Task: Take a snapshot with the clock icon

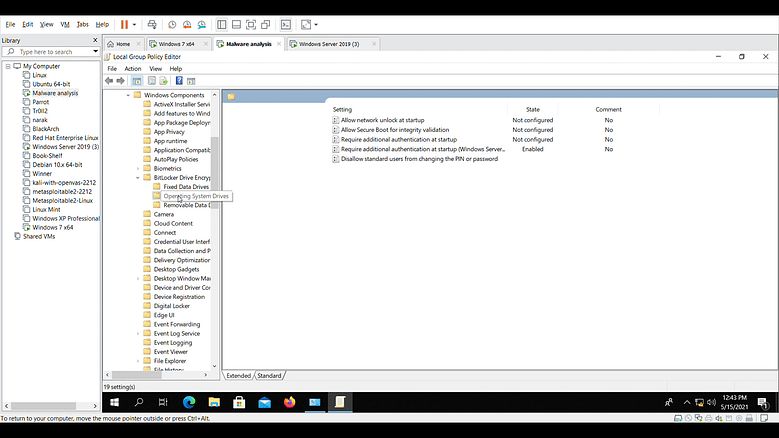Action: (x=172, y=24)
